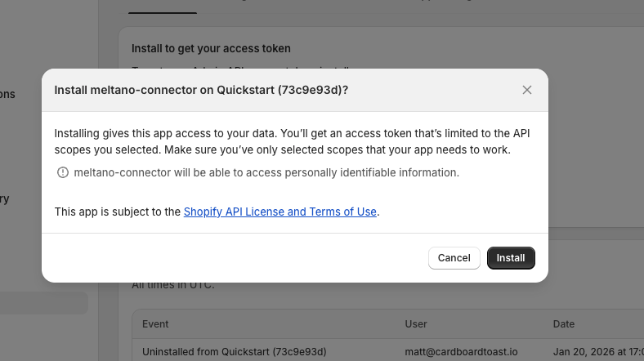Image resolution: width=644 pixels, height=361 pixels.
Task: Close the install dialog with the X icon
Action: [x=527, y=90]
